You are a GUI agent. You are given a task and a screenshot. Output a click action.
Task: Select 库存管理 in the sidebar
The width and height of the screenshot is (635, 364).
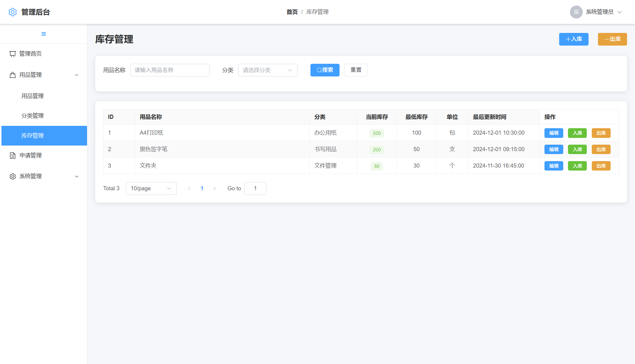pyautogui.click(x=33, y=136)
